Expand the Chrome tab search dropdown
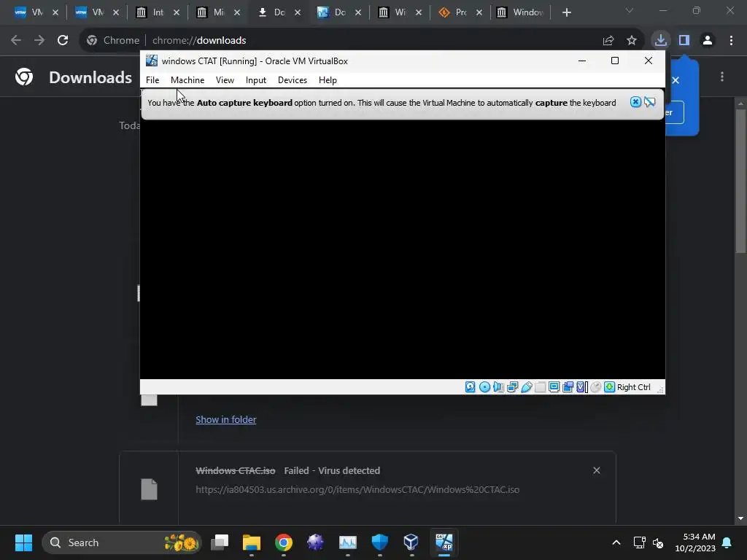This screenshot has width=747, height=560. (630, 10)
